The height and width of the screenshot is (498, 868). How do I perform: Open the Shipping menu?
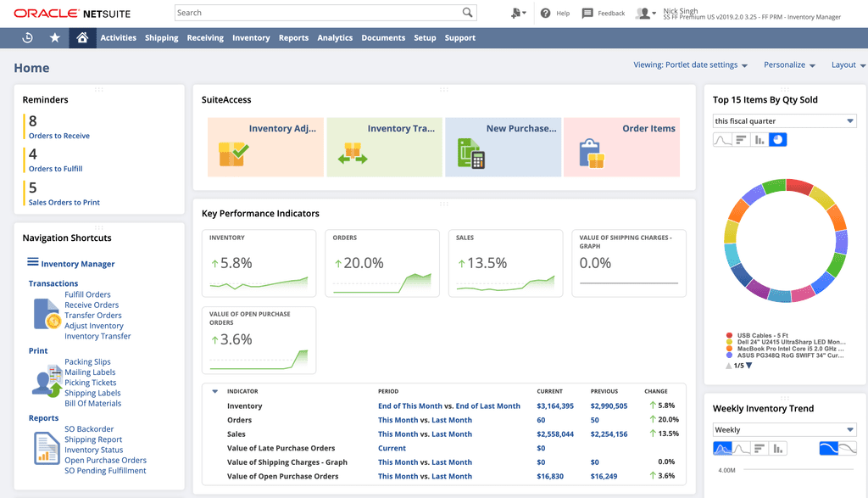click(162, 37)
